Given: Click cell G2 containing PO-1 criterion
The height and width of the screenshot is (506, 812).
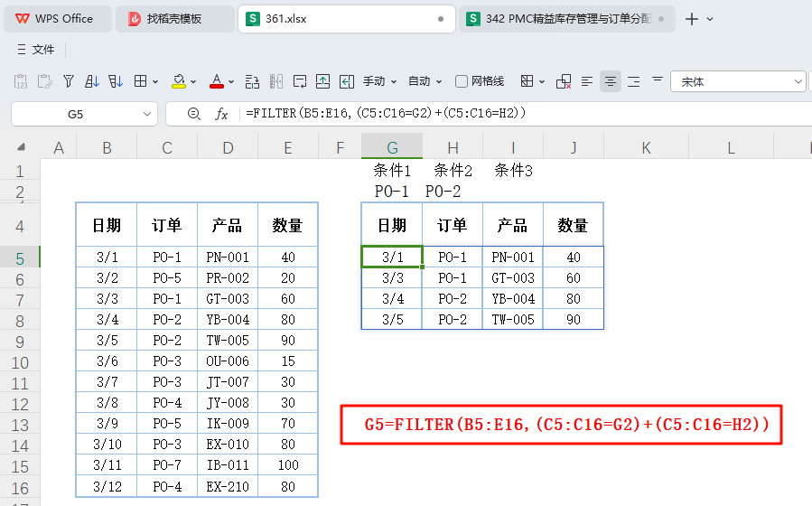Looking at the screenshot, I should (x=392, y=192).
